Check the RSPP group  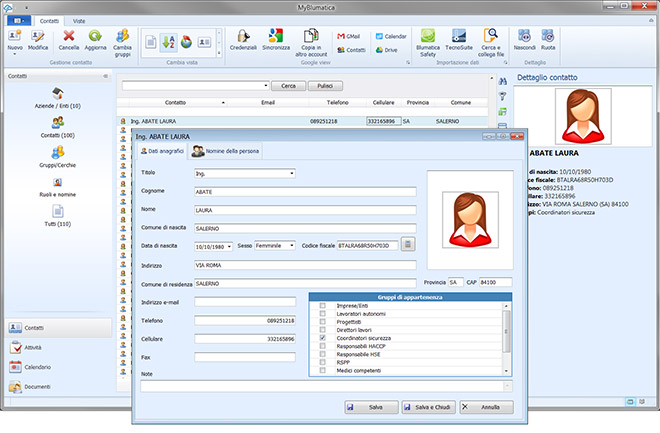[x=322, y=362]
